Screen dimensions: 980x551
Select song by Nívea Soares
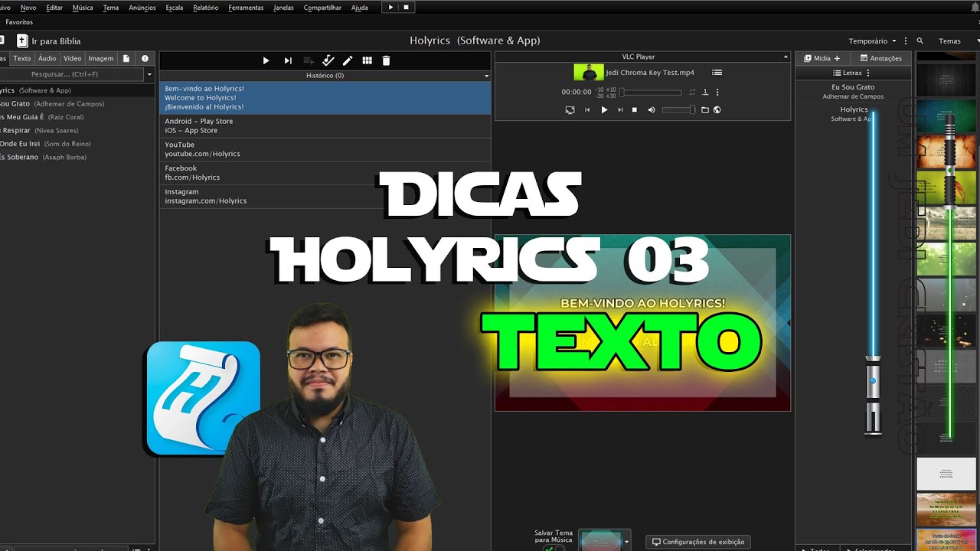coord(77,130)
